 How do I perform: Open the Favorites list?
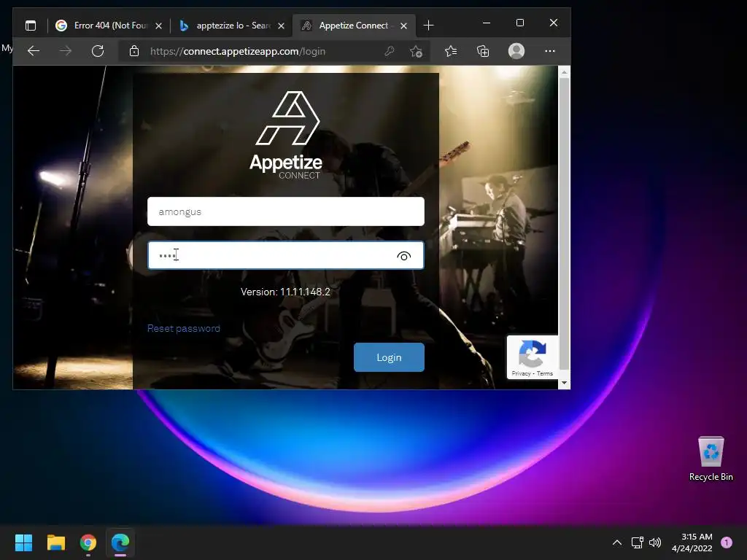point(451,51)
